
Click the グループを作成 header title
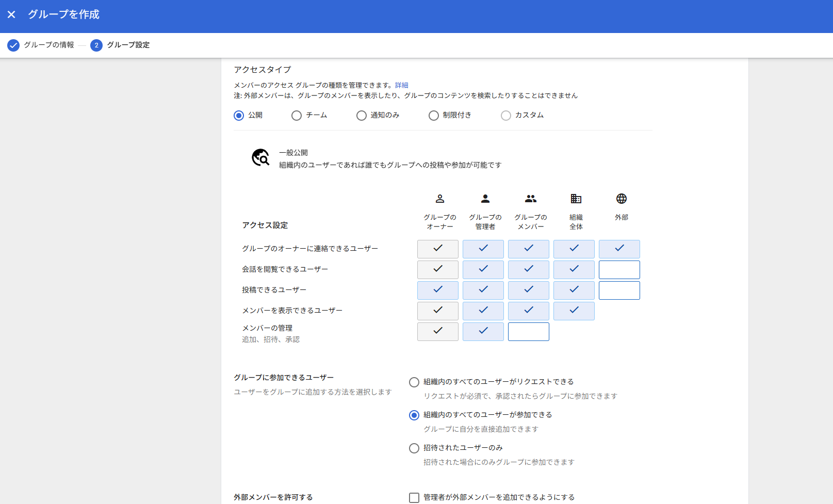click(x=63, y=14)
